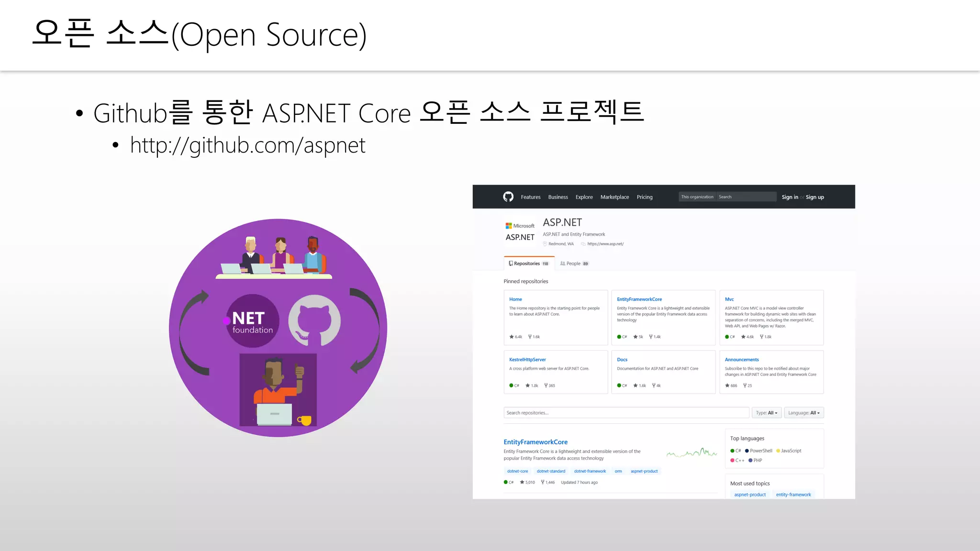Click the star icon on the Mvc card
980x551 pixels.
(x=743, y=337)
